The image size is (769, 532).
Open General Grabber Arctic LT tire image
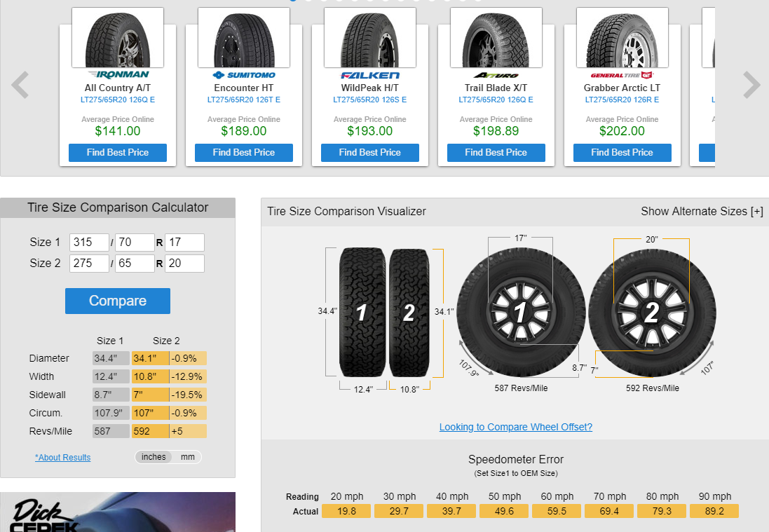coord(622,38)
